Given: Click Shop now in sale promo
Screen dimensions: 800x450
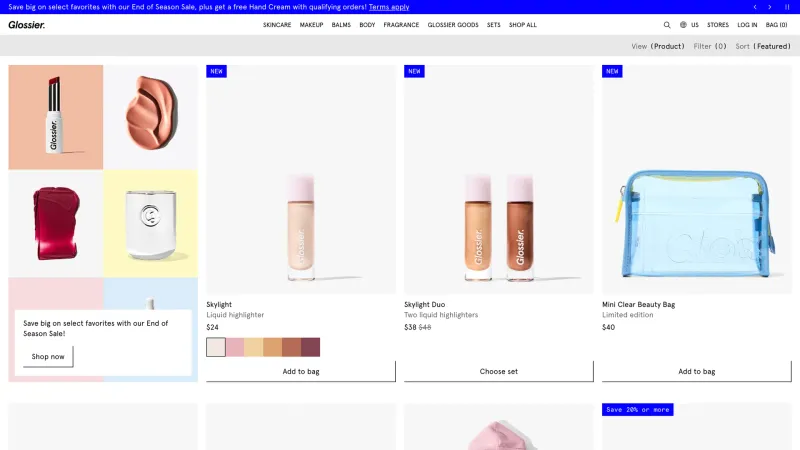Looking at the screenshot, I should coord(48,356).
